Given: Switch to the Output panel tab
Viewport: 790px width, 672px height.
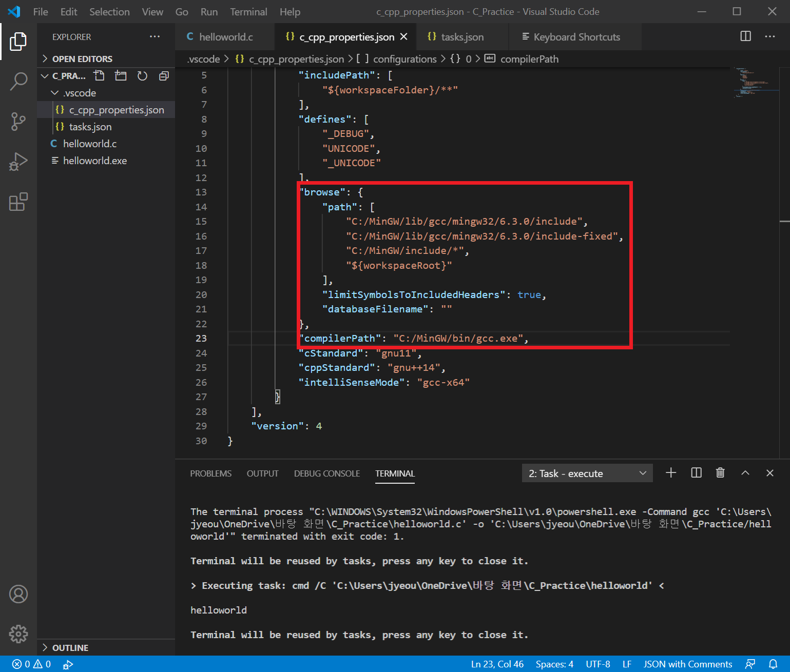Looking at the screenshot, I should (263, 473).
